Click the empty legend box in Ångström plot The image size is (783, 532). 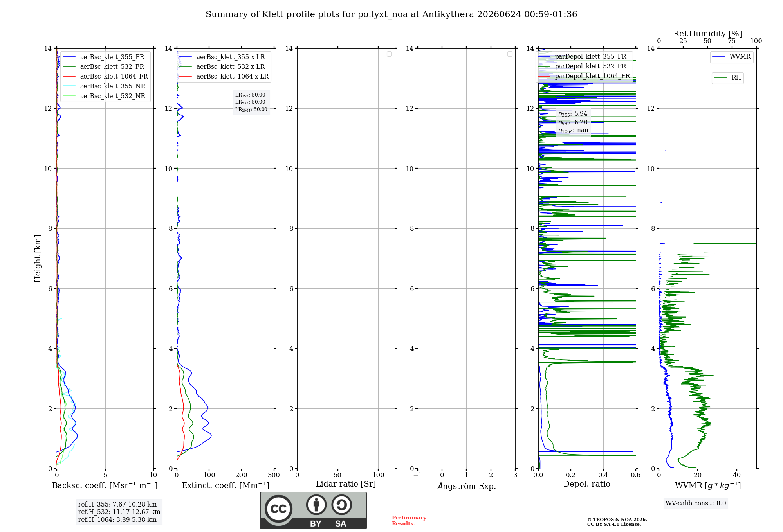point(510,54)
